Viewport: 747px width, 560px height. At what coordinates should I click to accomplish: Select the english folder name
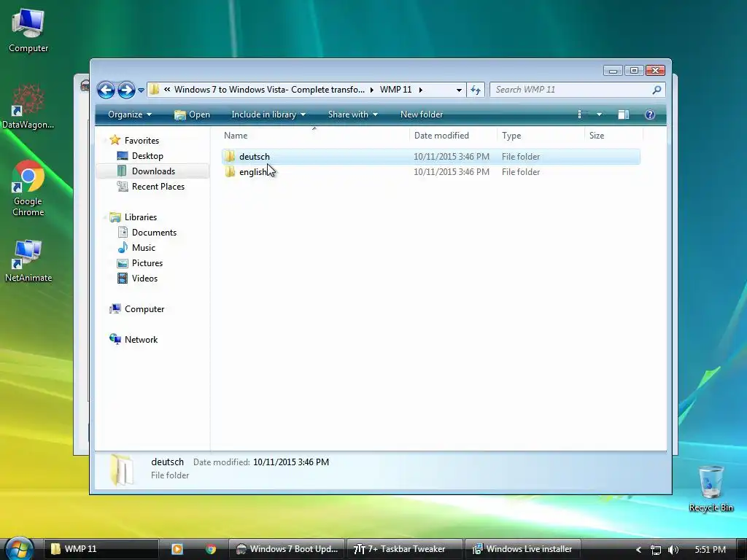(253, 172)
